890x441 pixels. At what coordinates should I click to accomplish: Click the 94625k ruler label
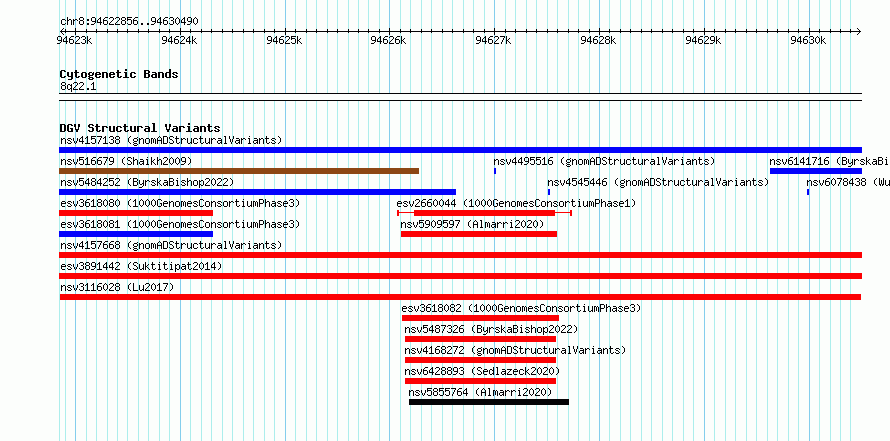point(284,40)
